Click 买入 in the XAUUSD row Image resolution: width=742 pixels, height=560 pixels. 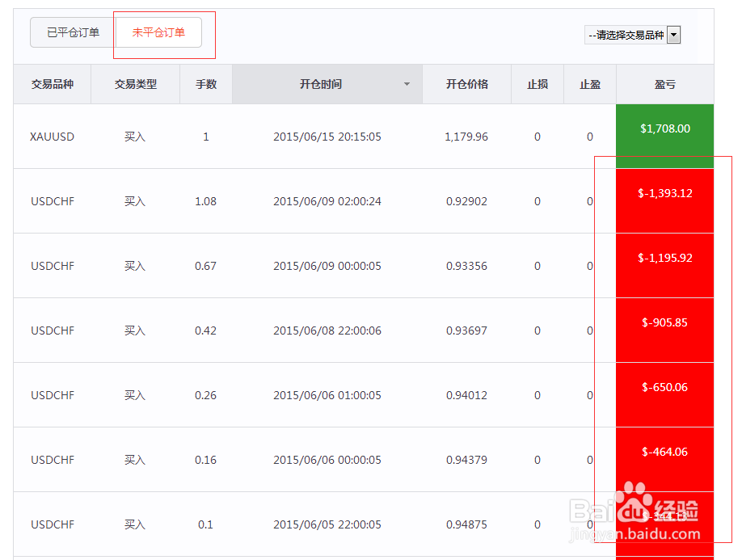tap(135, 136)
